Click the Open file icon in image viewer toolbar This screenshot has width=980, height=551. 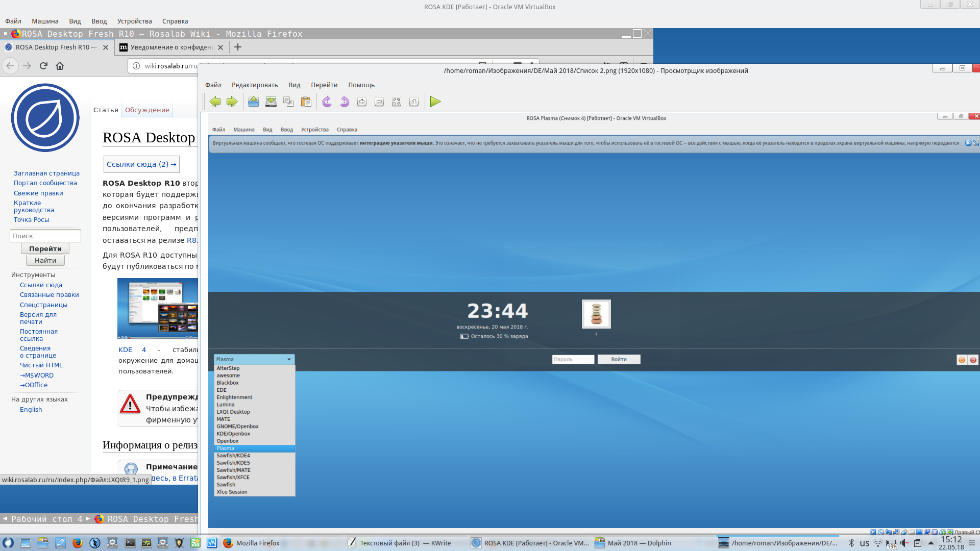click(x=254, y=102)
